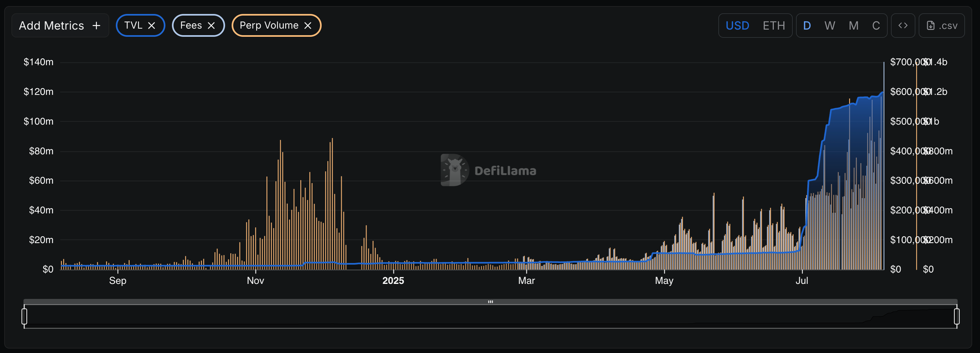
Task: Remove the Fees metric with its X
Action: [x=211, y=25]
